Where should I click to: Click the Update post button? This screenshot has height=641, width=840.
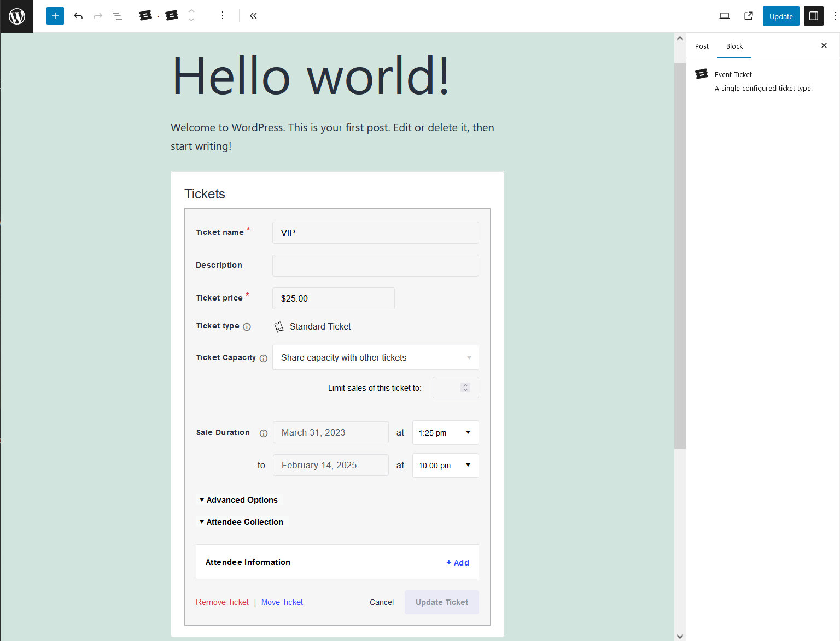[x=781, y=16]
